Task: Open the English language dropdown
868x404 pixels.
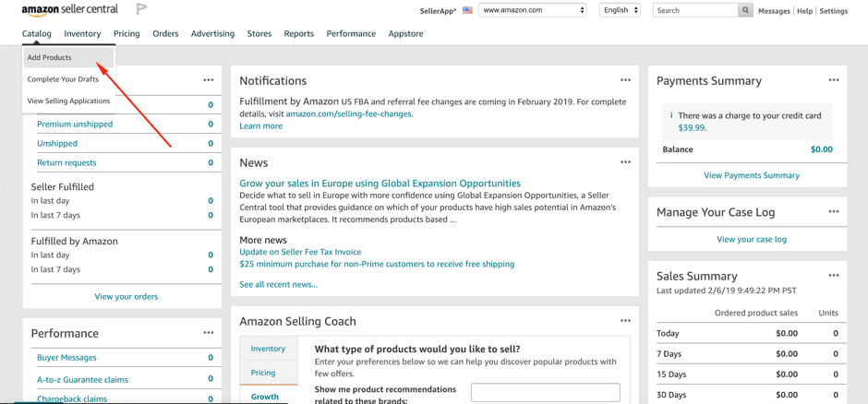Action: click(x=620, y=10)
